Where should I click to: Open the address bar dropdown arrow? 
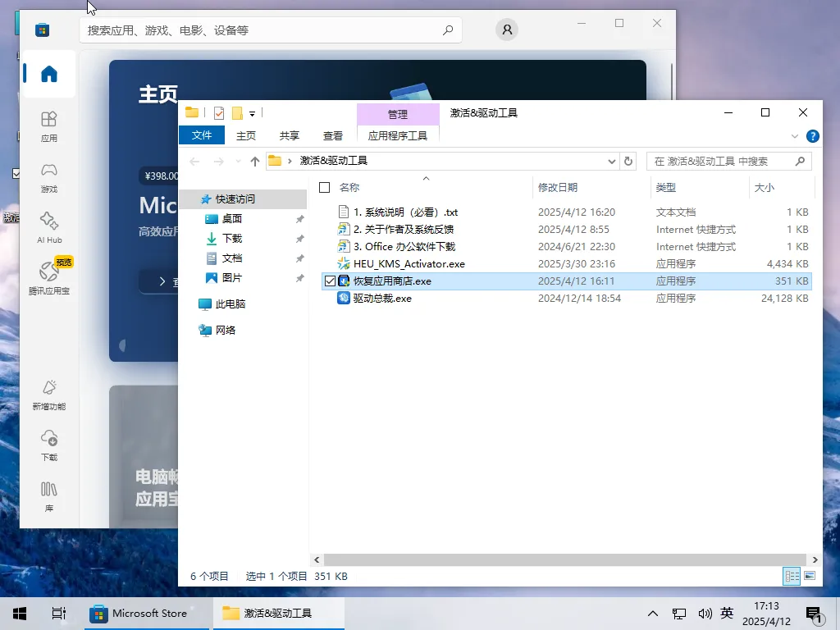coord(611,161)
